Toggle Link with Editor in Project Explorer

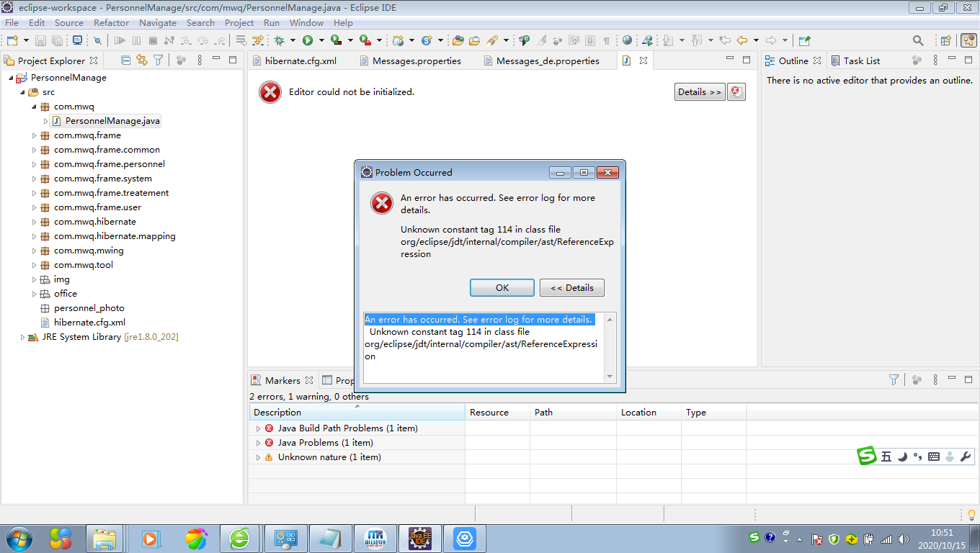point(142,60)
